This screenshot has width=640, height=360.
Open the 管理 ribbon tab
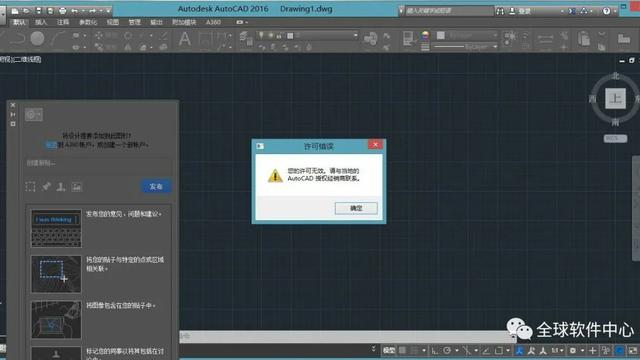[134, 22]
